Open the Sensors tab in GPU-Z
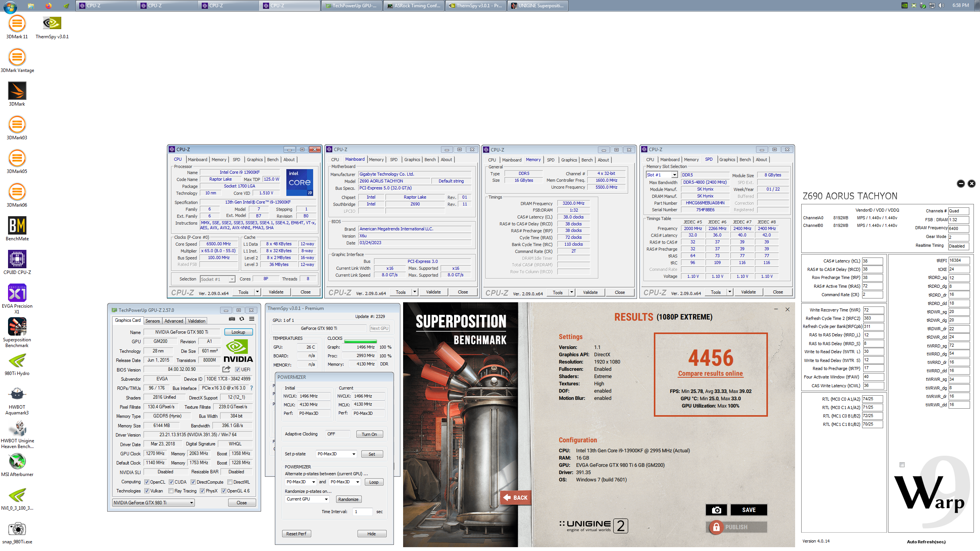Viewport: 980px width, 551px height. tap(153, 321)
